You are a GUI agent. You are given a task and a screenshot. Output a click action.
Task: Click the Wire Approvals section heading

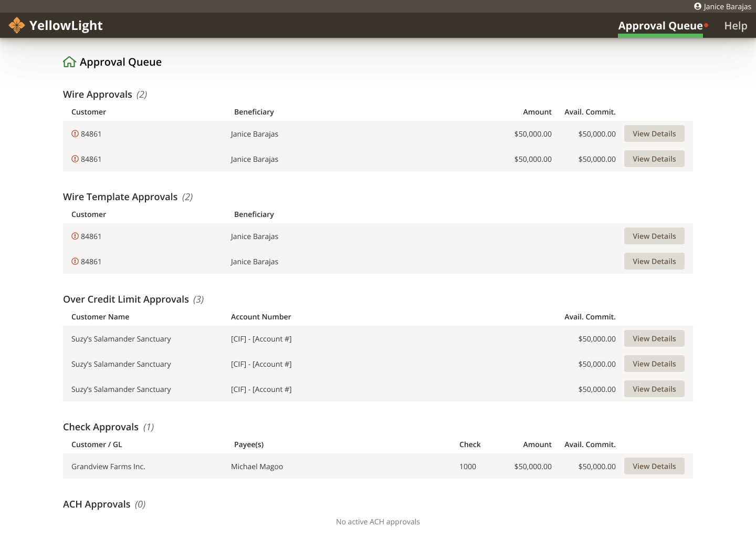[x=98, y=95]
